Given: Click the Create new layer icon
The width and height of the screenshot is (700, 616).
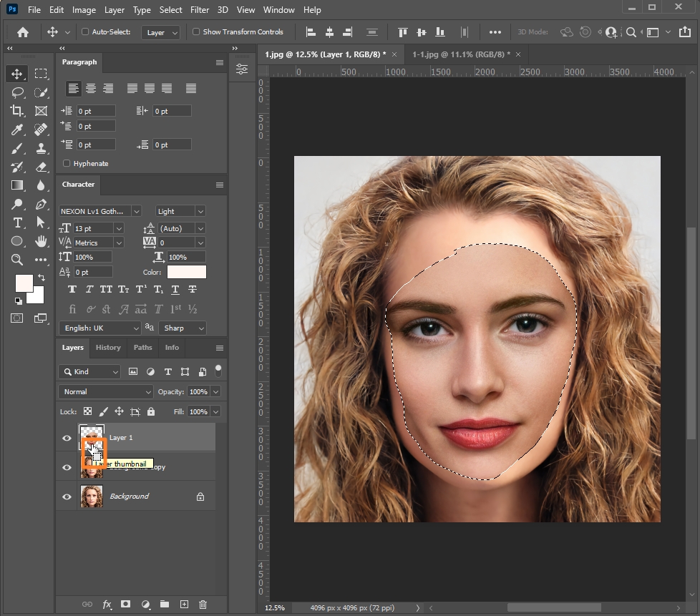Looking at the screenshot, I should pos(184,605).
